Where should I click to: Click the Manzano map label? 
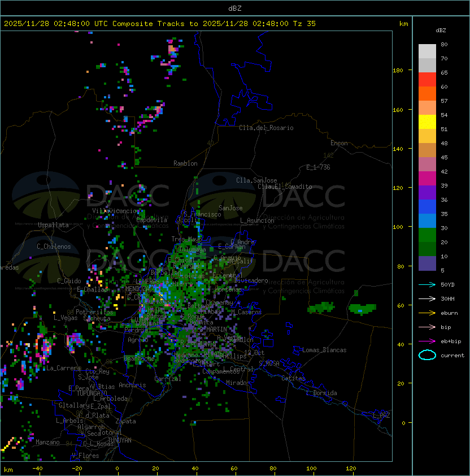tap(47, 442)
